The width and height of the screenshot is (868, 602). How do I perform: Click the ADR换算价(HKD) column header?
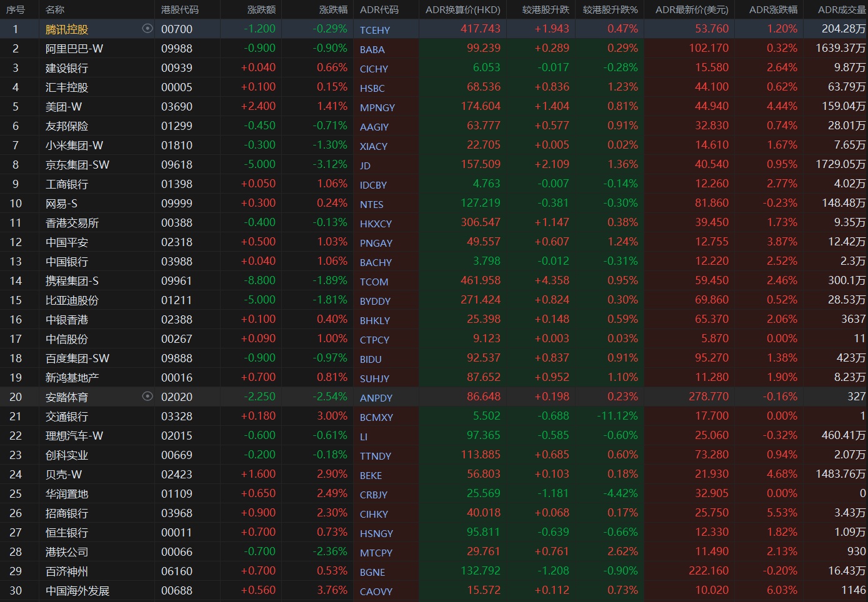[462, 9]
